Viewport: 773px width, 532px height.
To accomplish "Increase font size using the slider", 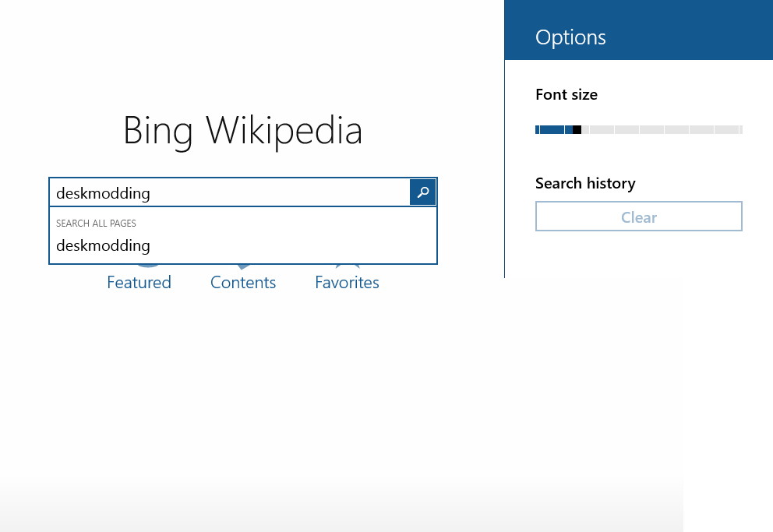I will point(662,129).
